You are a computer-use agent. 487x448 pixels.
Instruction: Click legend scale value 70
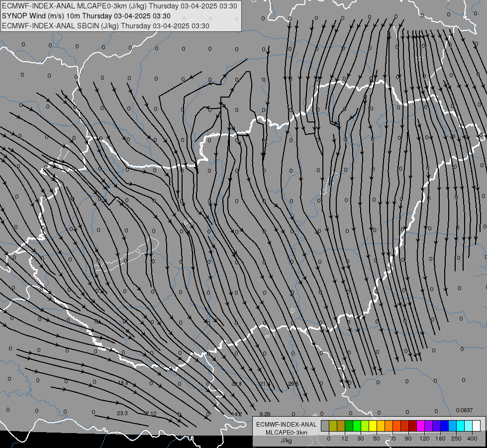(392, 439)
